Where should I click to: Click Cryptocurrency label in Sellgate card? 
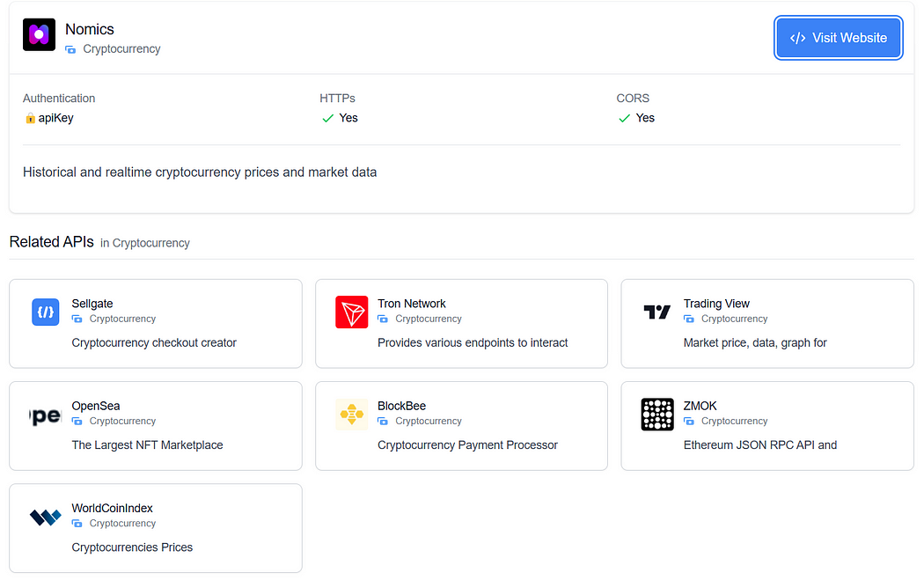122,319
